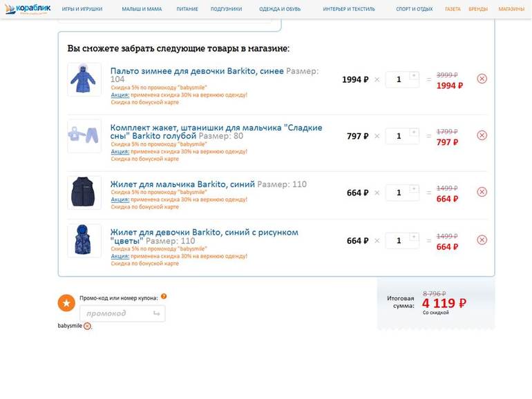The width and height of the screenshot is (532, 399).
Task: Increase quantity of the boy's vest
Action: click(x=414, y=188)
